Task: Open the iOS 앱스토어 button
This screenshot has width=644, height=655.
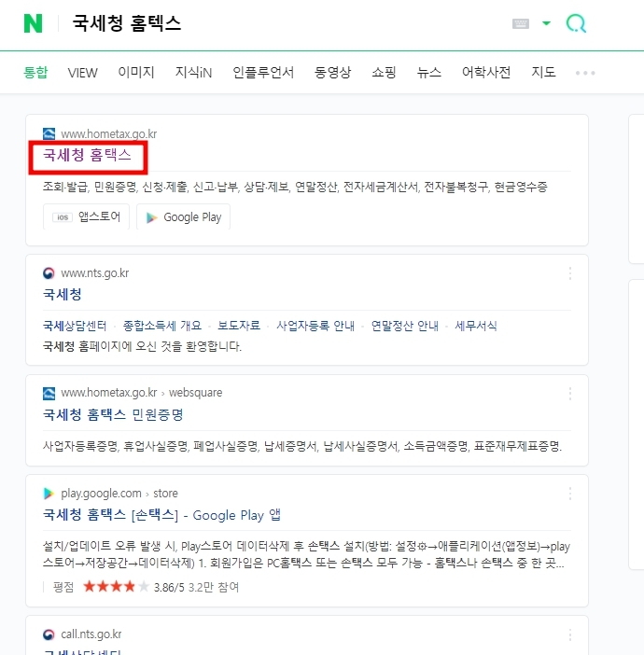Action: [x=87, y=216]
